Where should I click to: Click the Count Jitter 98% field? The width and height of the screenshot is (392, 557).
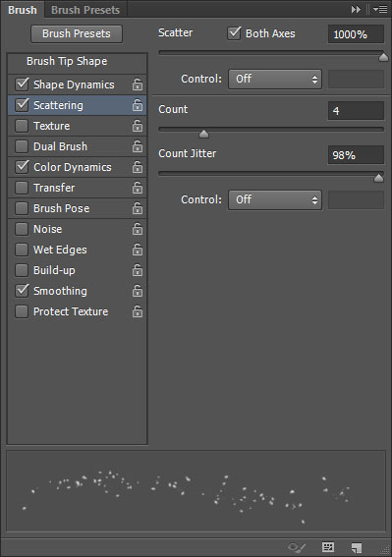pyautogui.click(x=356, y=155)
